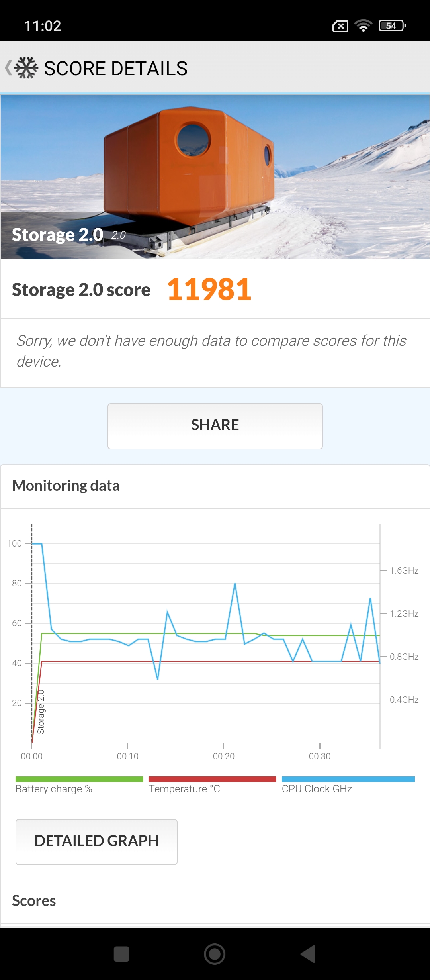430x980 pixels.
Task: Tap the back chevron in header
Action: pos(8,68)
